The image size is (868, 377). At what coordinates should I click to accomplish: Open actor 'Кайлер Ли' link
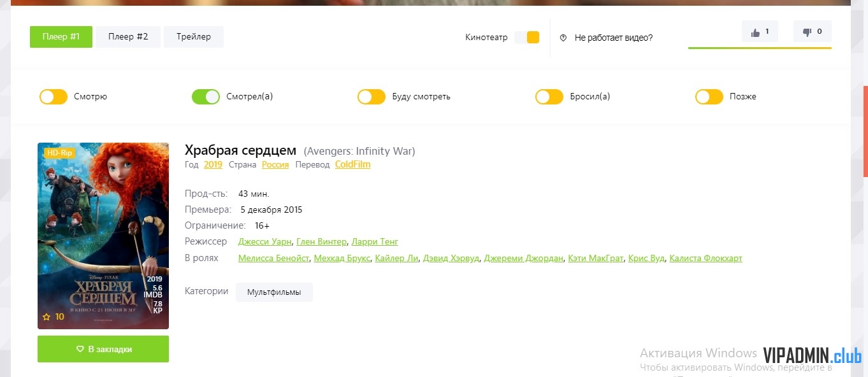[397, 259]
